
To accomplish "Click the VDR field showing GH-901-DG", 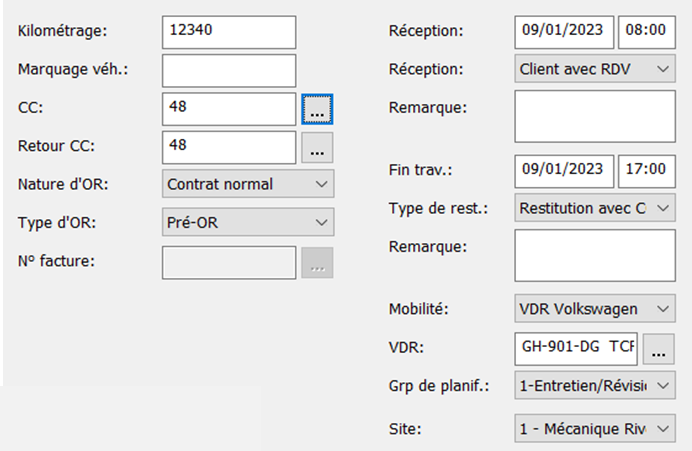I will pyautogui.click(x=576, y=349).
